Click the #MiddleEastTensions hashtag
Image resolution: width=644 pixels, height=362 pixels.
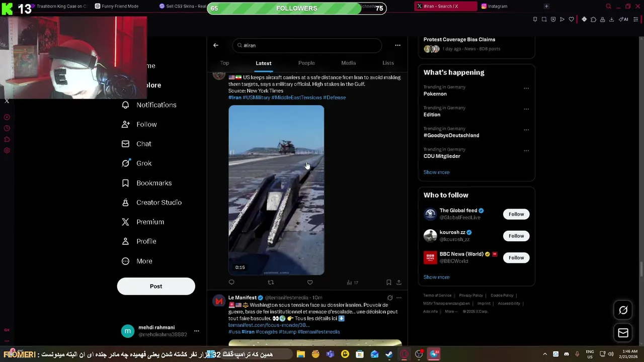296,98
